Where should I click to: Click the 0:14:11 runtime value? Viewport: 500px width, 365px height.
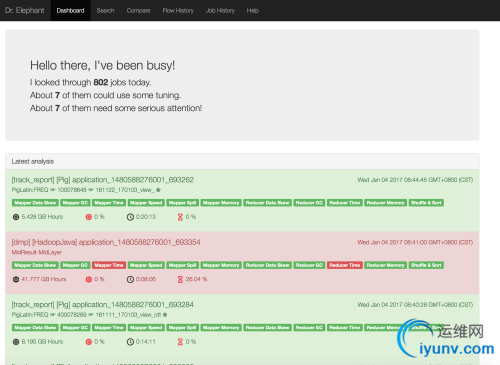coord(146,342)
